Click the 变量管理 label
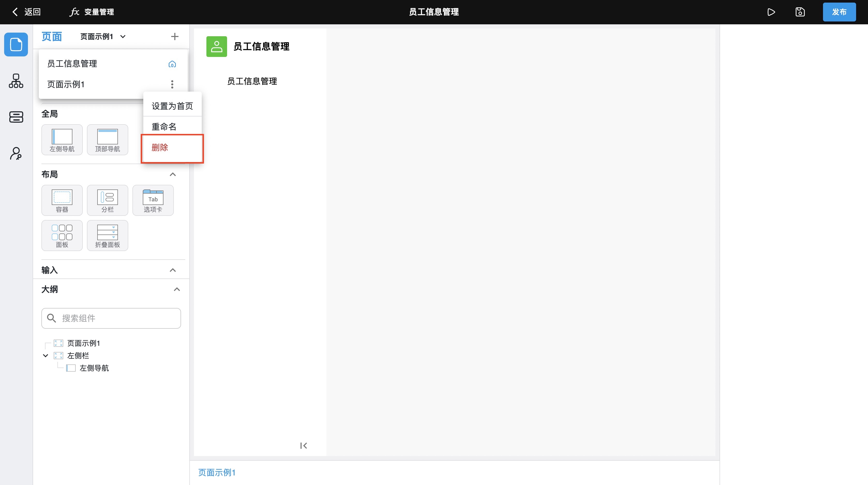Viewport: 868px width, 485px height. (x=99, y=12)
